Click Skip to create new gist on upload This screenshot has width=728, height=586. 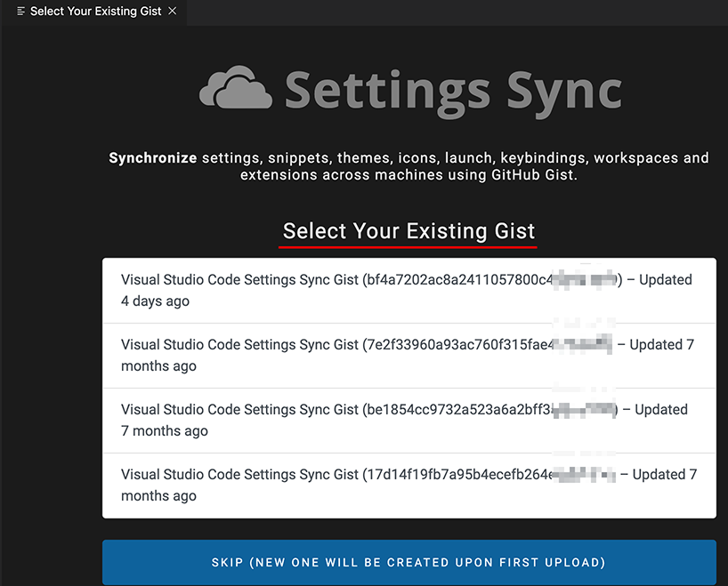(409, 562)
